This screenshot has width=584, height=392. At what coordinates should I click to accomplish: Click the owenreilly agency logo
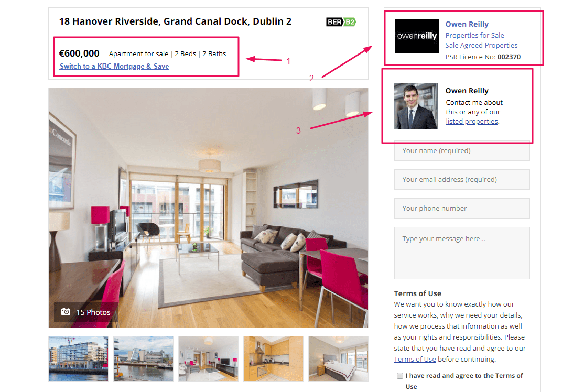tap(417, 36)
